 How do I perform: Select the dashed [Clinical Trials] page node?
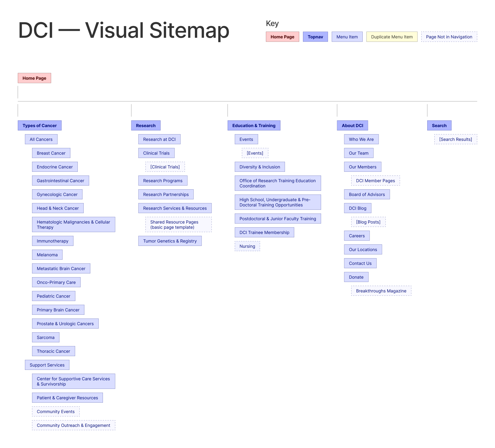[165, 167]
